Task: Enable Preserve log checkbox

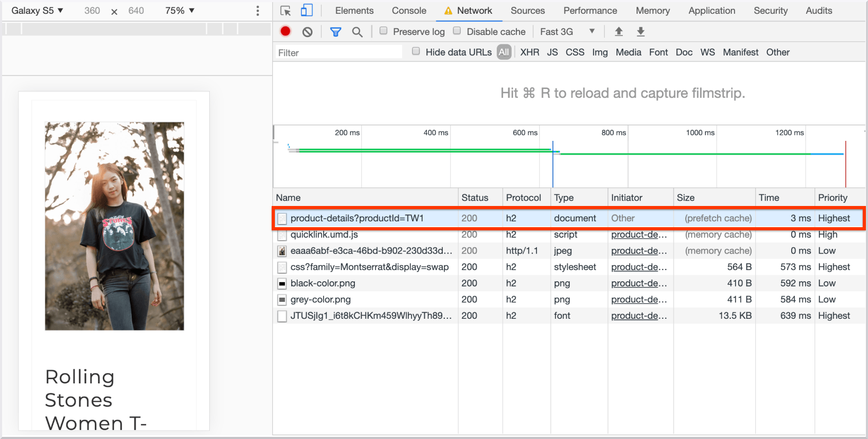Action: pos(383,31)
